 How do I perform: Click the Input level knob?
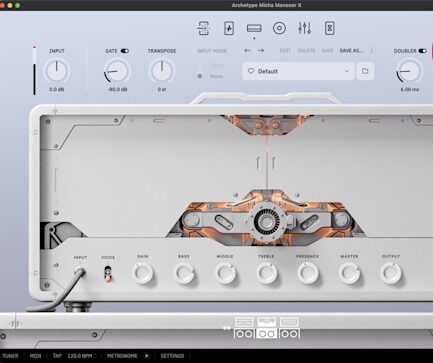coord(57,71)
